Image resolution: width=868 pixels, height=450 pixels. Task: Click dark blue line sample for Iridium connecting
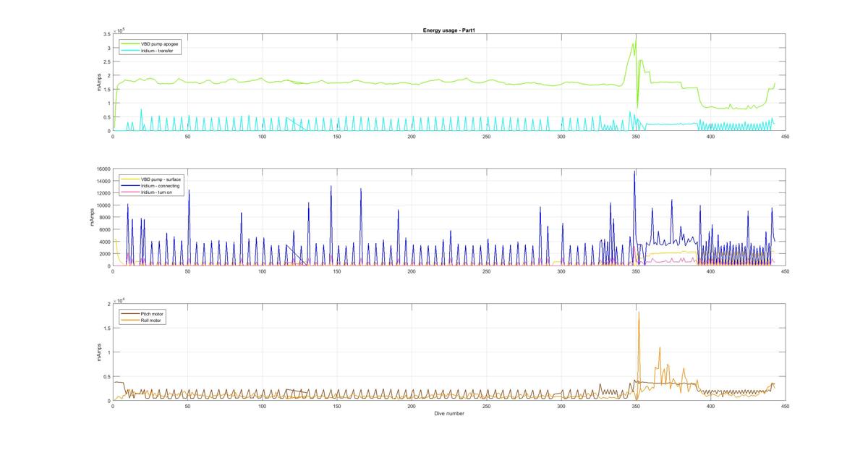[x=130, y=186]
